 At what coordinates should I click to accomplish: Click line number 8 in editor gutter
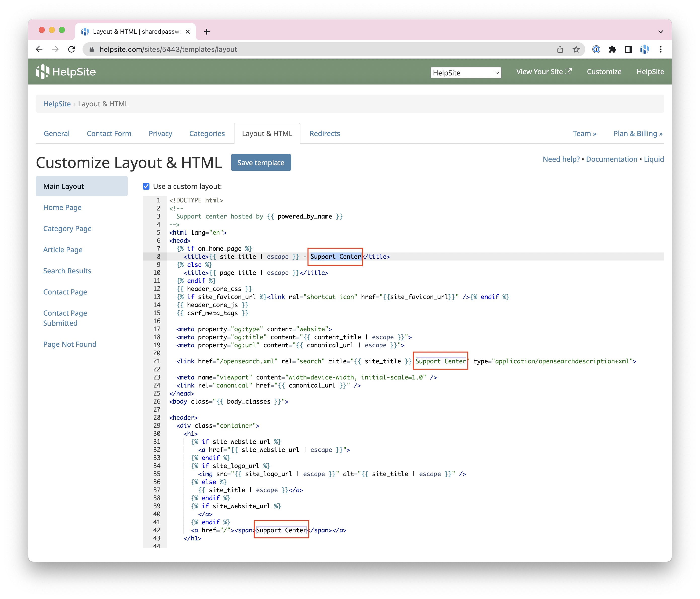pyautogui.click(x=159, y=256)
